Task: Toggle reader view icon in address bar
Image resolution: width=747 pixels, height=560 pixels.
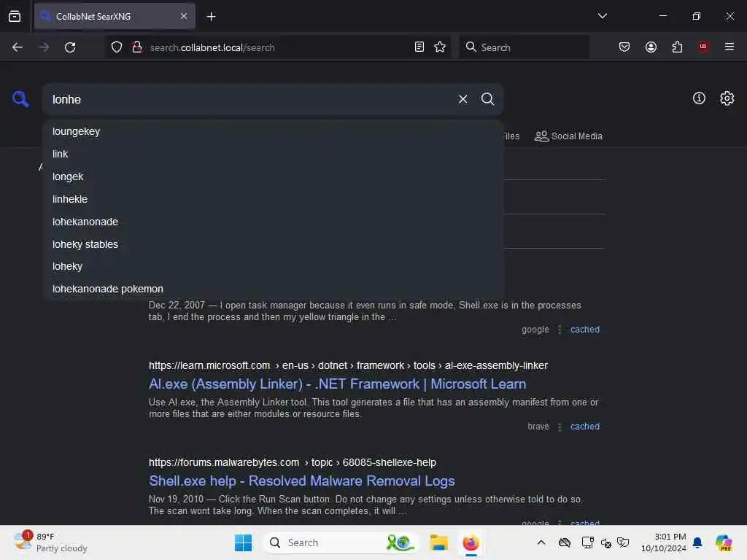Action: point(419,47)
